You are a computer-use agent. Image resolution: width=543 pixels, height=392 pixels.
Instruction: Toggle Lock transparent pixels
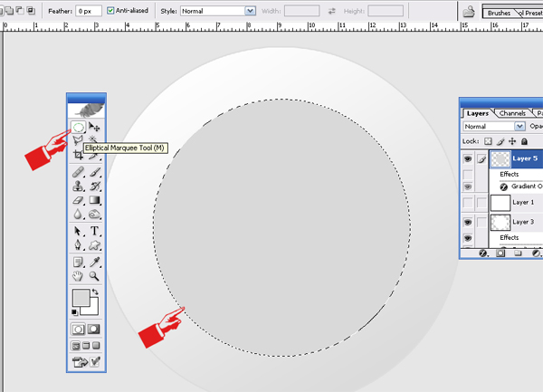[488, 141]
